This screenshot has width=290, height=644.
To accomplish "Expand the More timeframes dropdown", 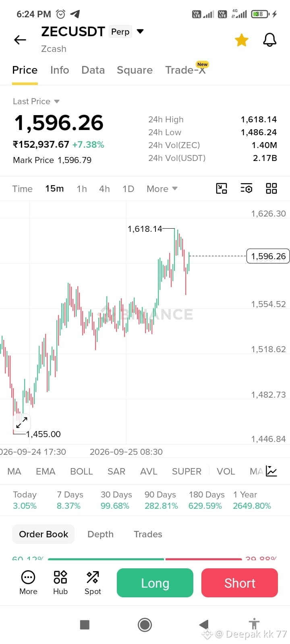I will point(162,189).
